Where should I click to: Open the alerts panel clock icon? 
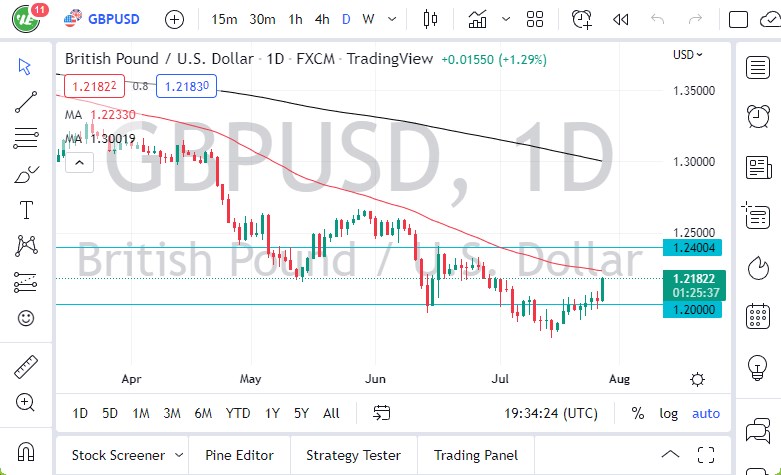point(758,116)
